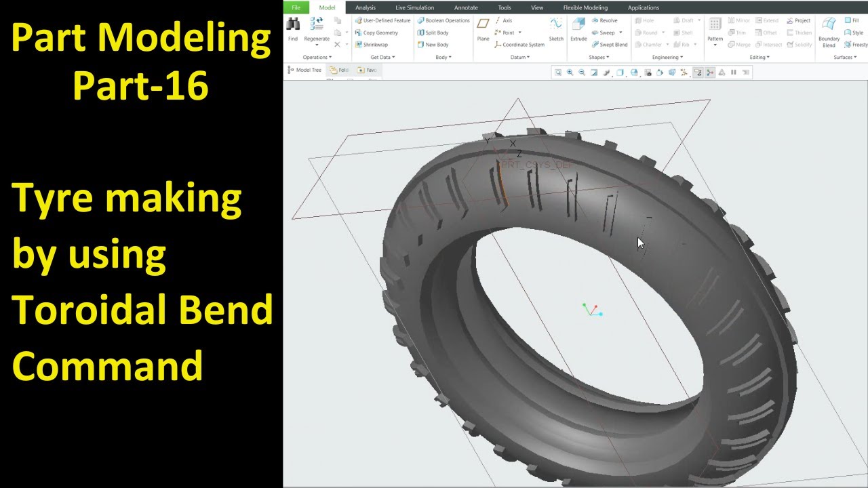Click Refit icon in graphics toolbar
The image size is (868, 488).
tap(558, 73)
